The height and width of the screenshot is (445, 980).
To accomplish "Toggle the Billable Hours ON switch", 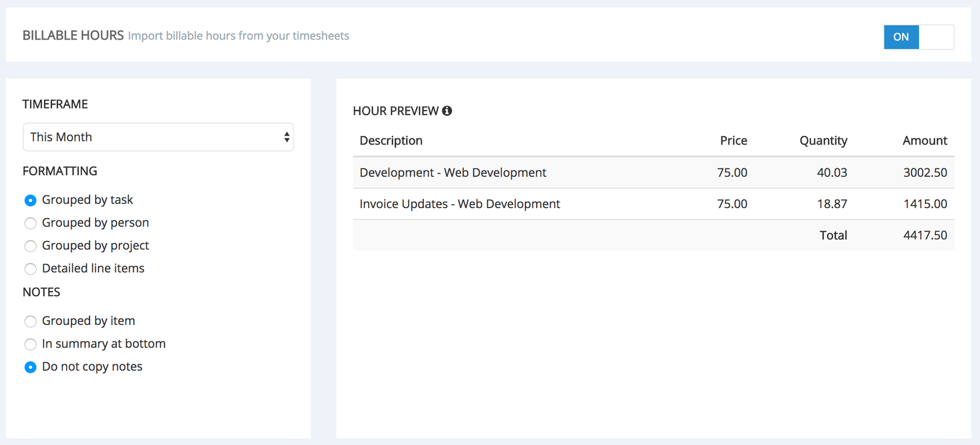I will tap(918, 37).
